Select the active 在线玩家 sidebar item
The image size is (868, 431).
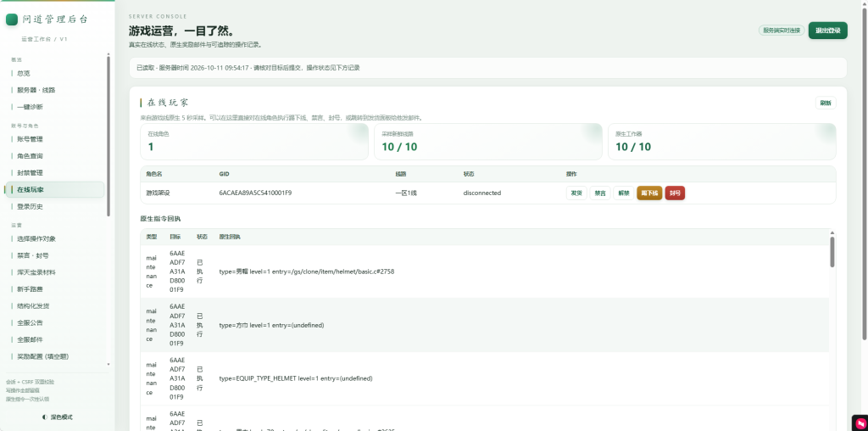point(54,189)
